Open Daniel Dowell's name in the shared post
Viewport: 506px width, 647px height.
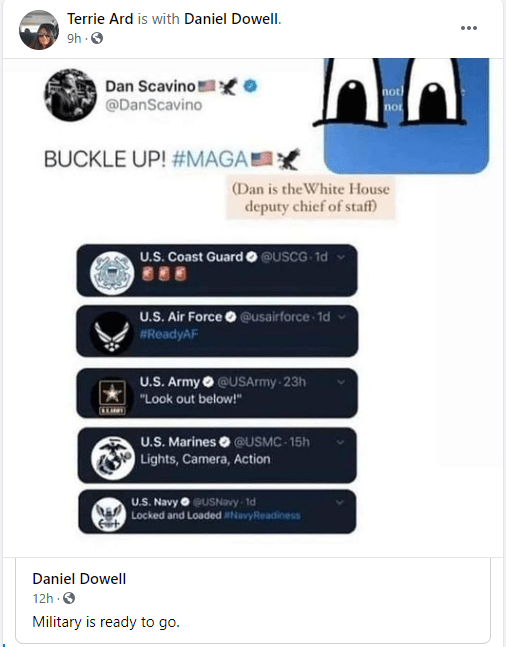point(79,579)
